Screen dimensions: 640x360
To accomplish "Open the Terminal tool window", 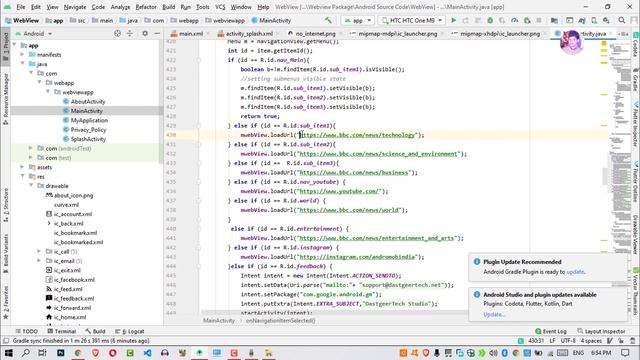I will [62, 331].
